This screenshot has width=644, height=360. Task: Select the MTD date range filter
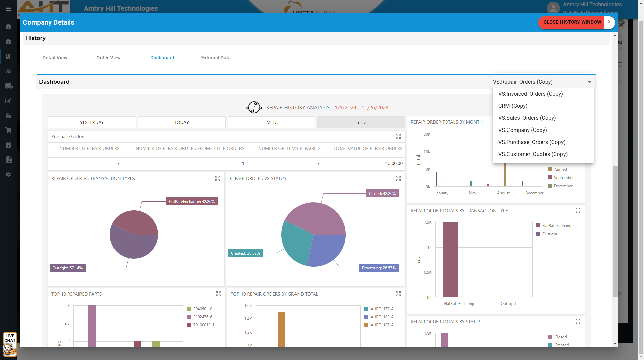point(271,122)
